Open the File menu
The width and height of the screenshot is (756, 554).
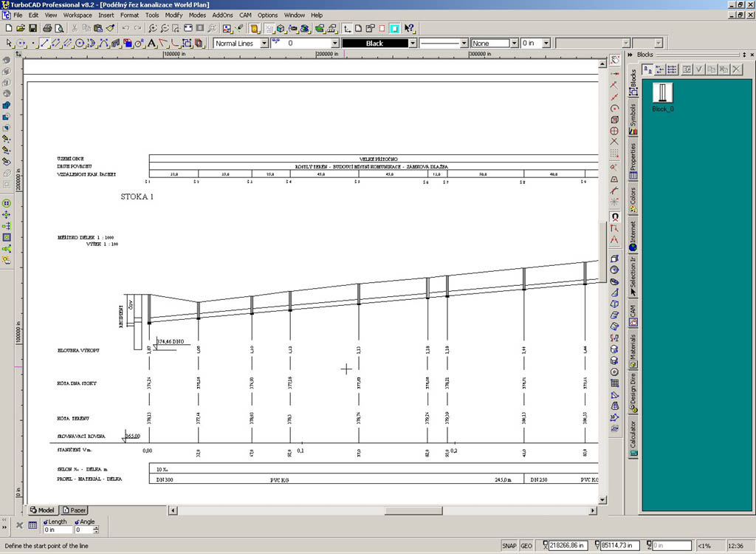click(18, 16)
